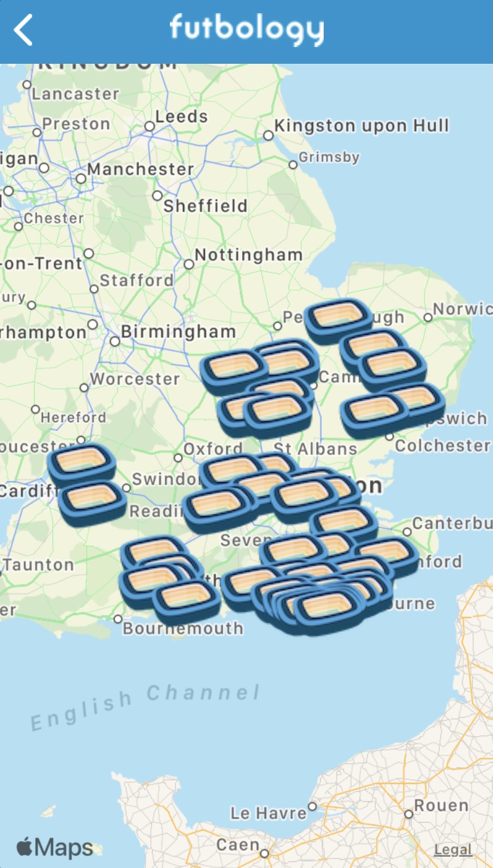Image resolution: width=493 pixels, height=868 pixels.
Task: Tap the Birmingham city label
Action: [178, 331]
